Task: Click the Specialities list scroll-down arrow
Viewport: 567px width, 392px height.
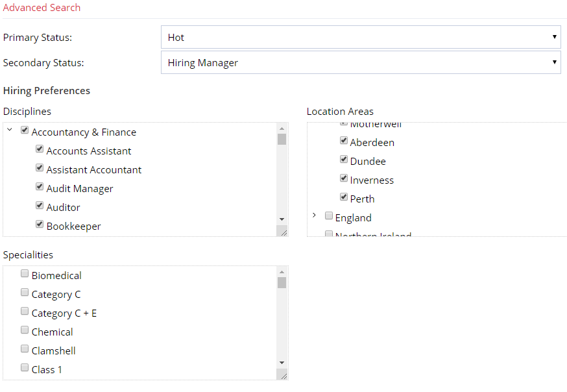Action: coord(282,363)
